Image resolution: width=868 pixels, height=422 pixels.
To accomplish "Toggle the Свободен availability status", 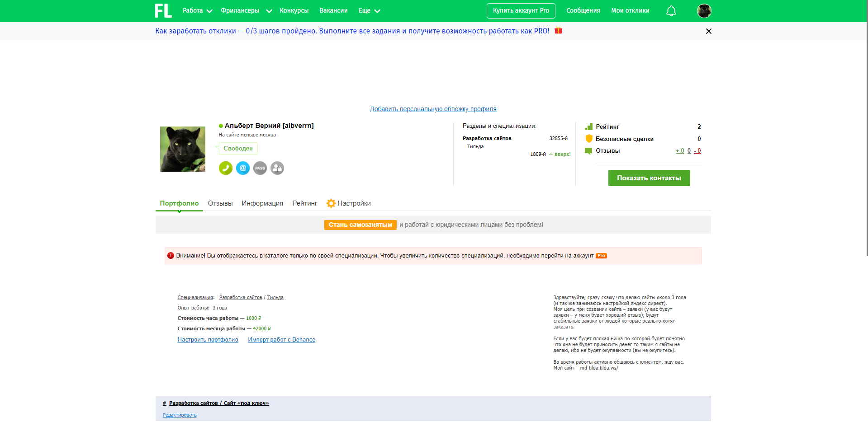I will coord(238,149).
